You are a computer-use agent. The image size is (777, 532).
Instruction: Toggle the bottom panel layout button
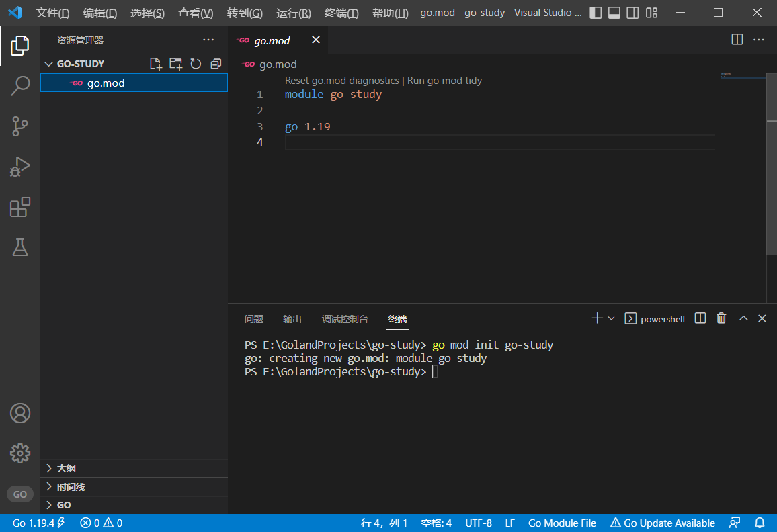[x=614, y=13]
